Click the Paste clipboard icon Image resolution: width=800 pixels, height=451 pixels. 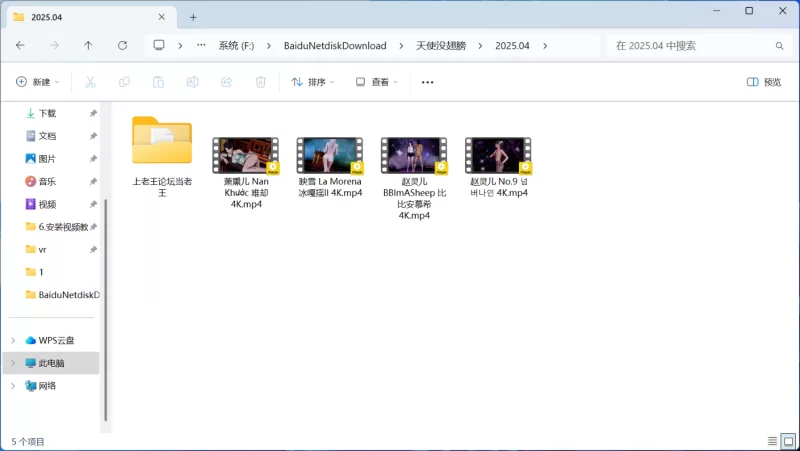[x=158, y=82]
